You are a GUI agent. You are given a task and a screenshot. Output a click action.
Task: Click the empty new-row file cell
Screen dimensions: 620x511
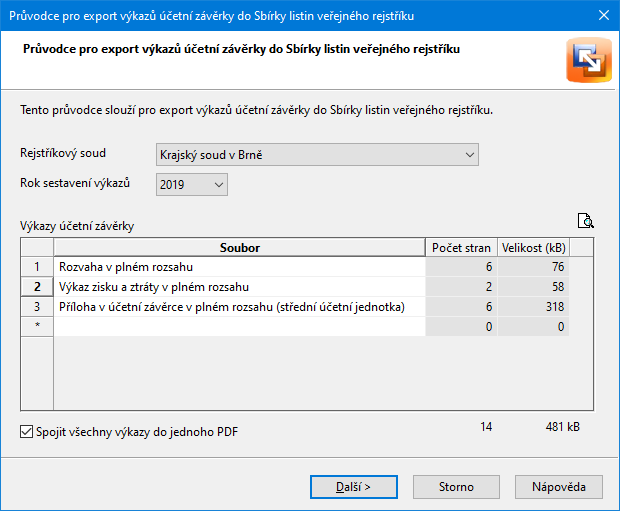click(240, 326)
